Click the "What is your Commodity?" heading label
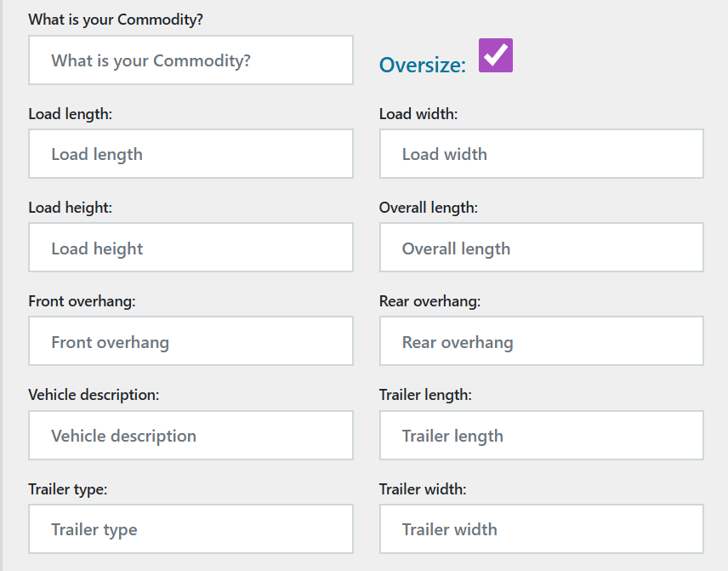The image size is (728, 571). (x=116, y=20)
